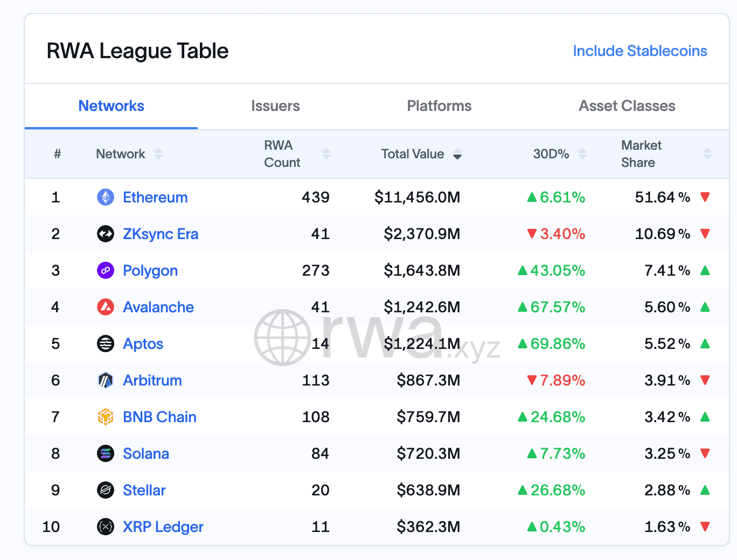The height and width of the screenshot is (560, 737).
Task: Click the orange BNB Chain logo icon
Action: pos(106,417)
